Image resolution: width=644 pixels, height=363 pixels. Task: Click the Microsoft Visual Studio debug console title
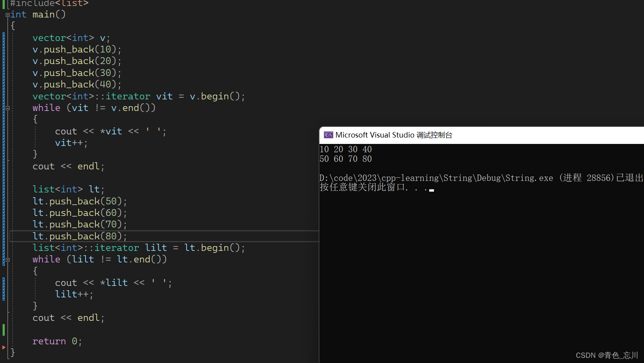click(394, 135)
